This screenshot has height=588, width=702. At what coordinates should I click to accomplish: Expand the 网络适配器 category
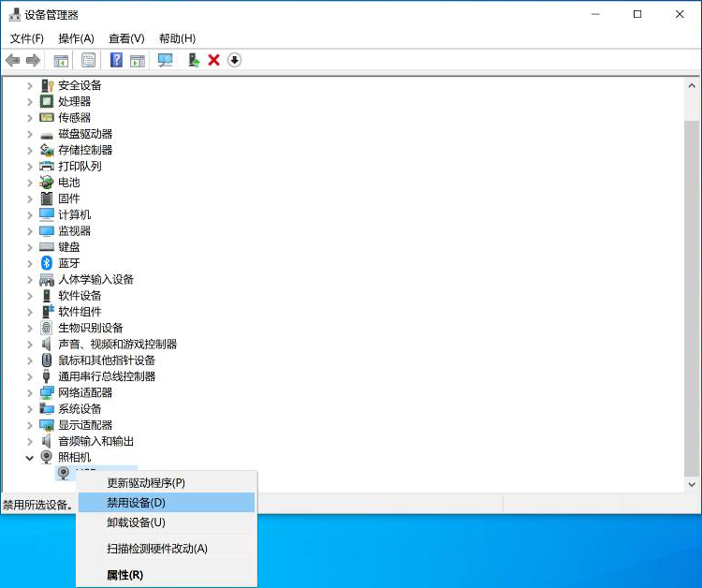coord(30,392)
